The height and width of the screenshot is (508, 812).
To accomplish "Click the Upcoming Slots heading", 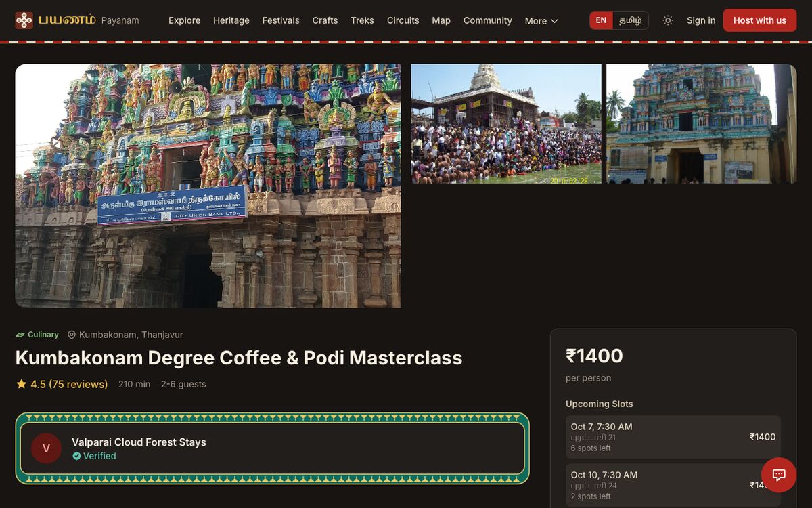I will tap(600, 404).
